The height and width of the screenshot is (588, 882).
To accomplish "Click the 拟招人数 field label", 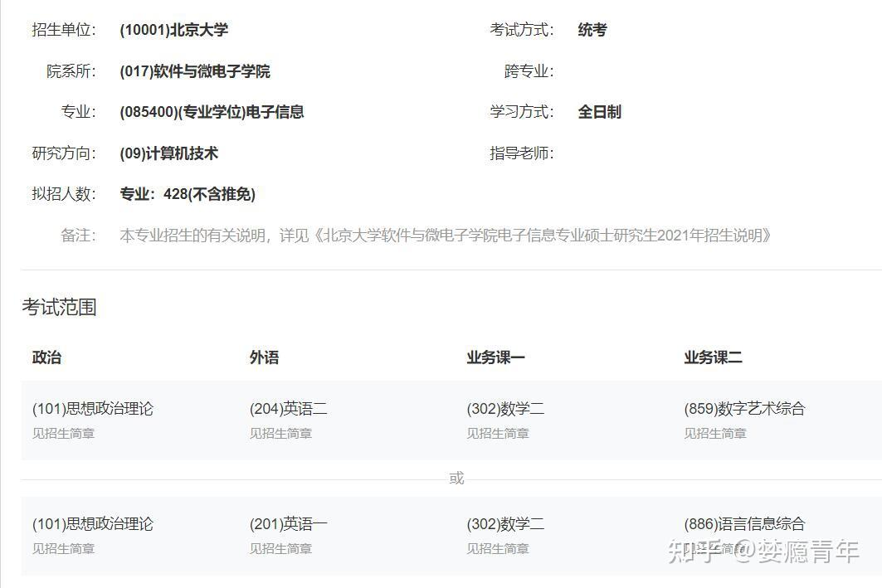I will tap(64, 194).
